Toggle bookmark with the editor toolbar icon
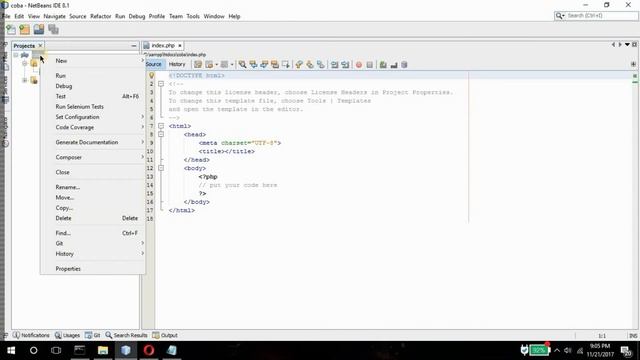640x360 pixels. [321, 64]
